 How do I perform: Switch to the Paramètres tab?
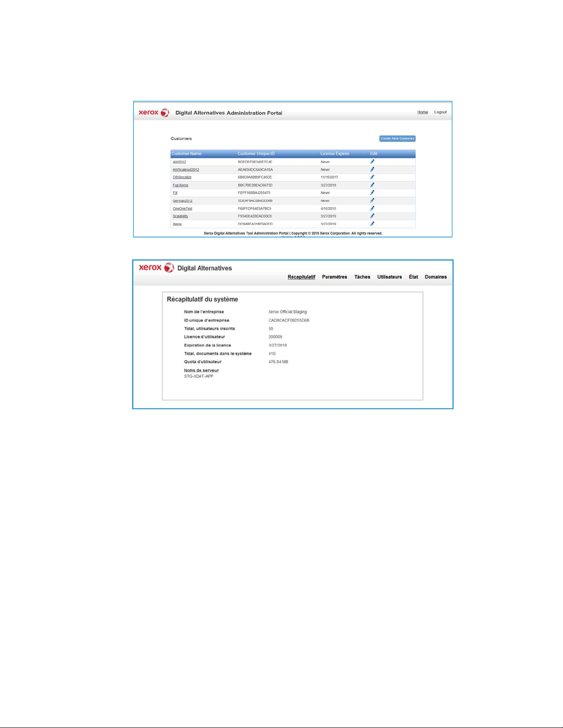(x=335, y=277)
